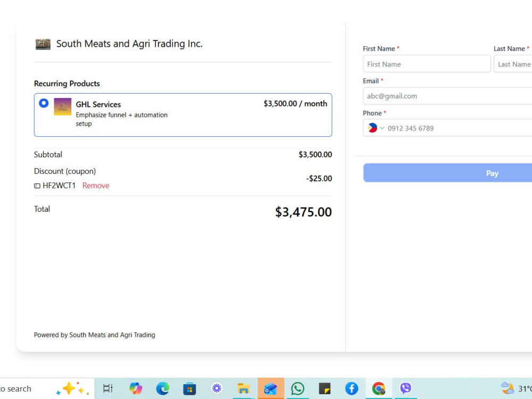
Task: Click the coupon tag icon beside HF2WCT1
Action: pos(37,186)
